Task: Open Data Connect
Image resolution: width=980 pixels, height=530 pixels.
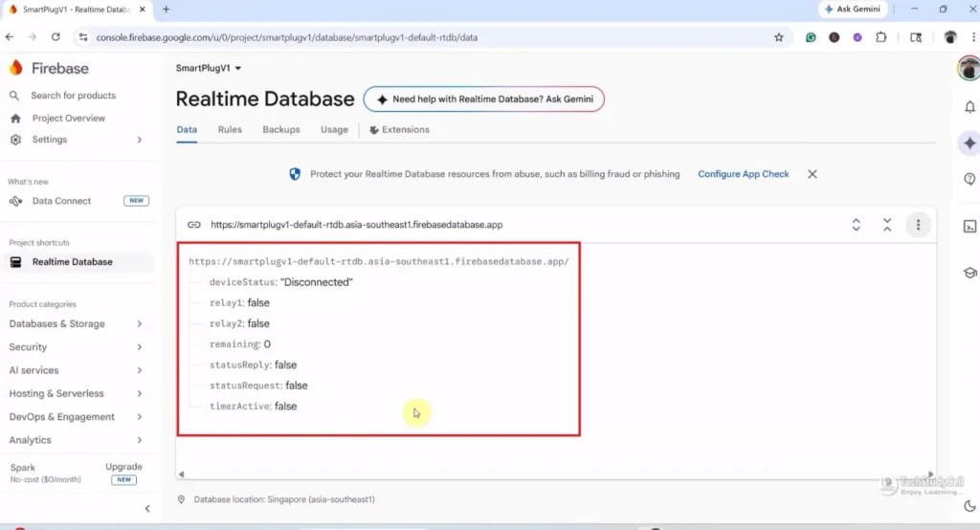Action: (x=61, y=201)
